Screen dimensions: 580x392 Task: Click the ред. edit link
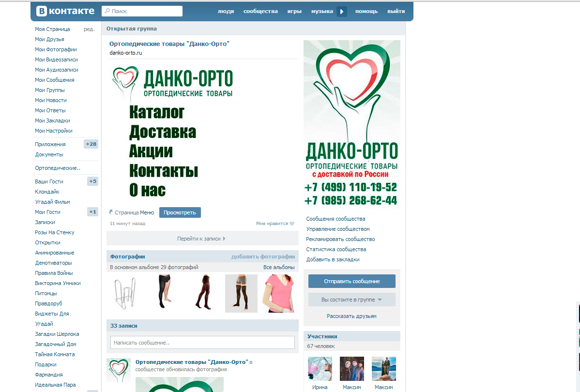[89, 29]
